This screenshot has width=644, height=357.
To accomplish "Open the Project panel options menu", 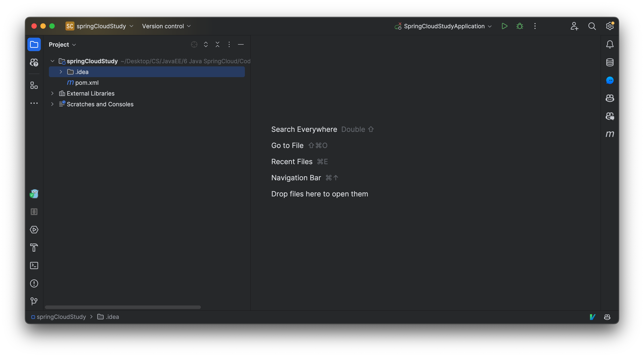I will pyautogui.click(x=228, y=44).
